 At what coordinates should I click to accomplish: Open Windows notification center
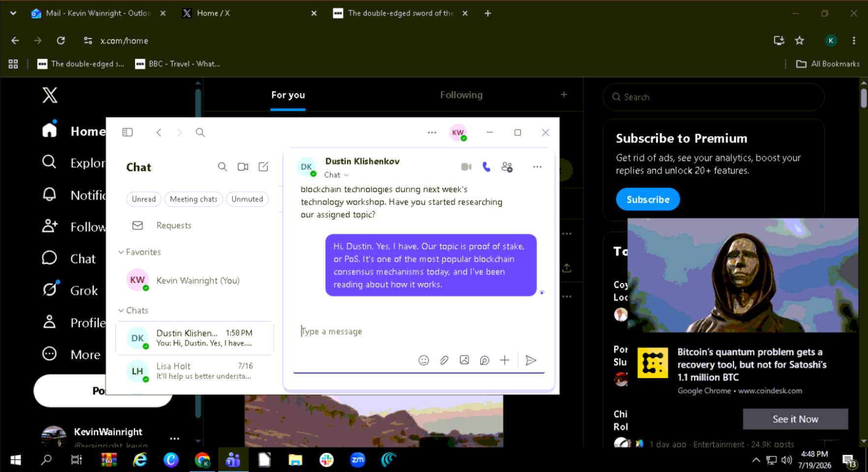tap(850, 460)
